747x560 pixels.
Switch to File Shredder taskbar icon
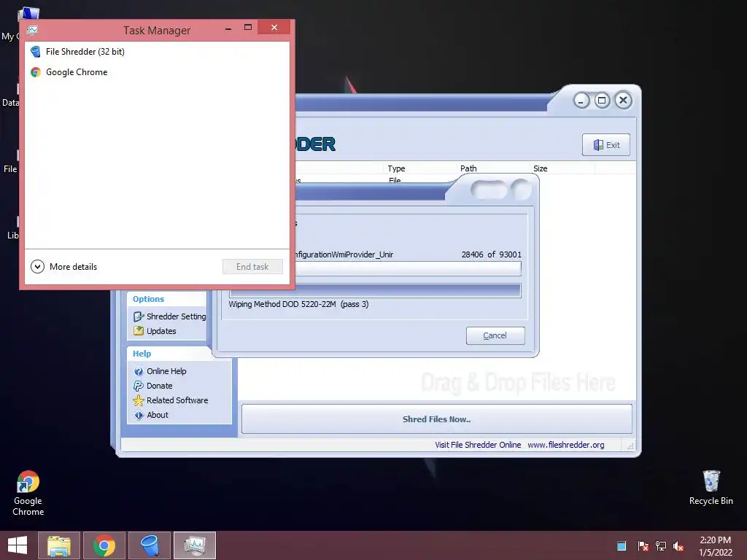[x=150, y=545]
